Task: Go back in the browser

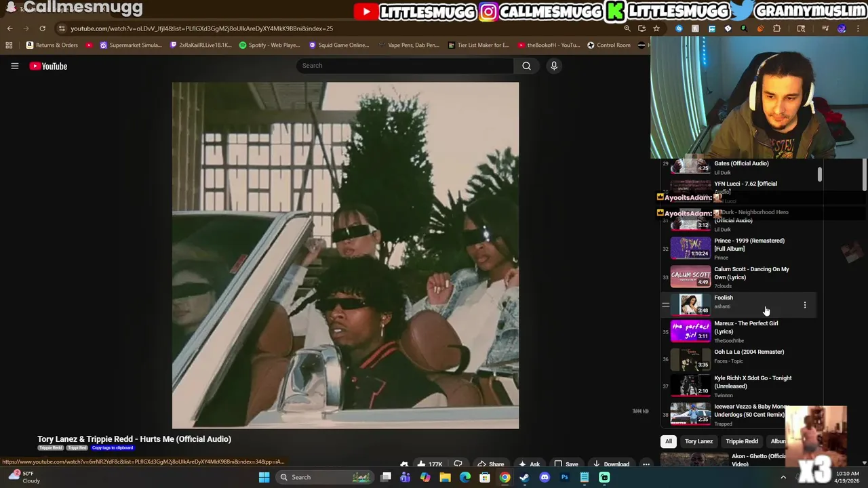Action: [x=9, y=28]
